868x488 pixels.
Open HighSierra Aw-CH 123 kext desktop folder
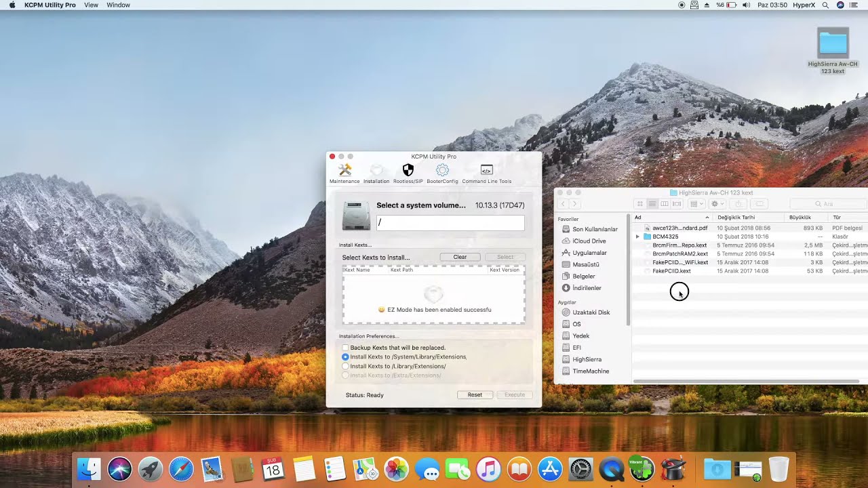click(x=833, y=52)
